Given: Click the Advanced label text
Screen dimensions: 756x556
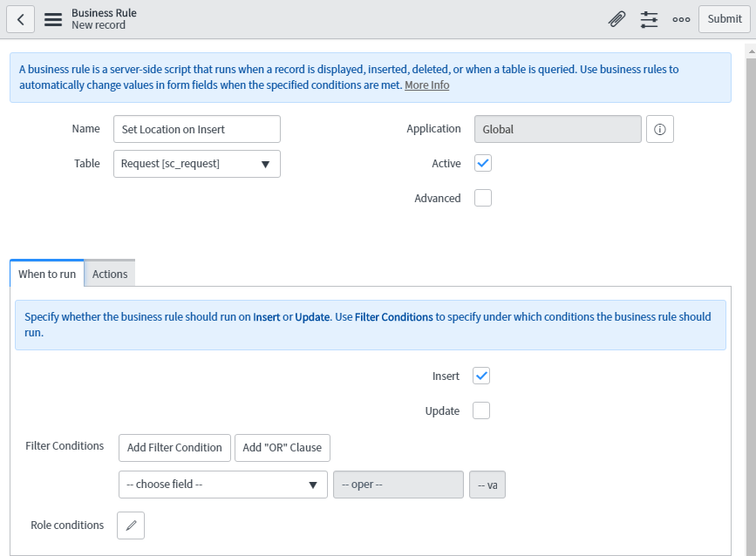Looking at the screenshot, I should pos(438,198).
